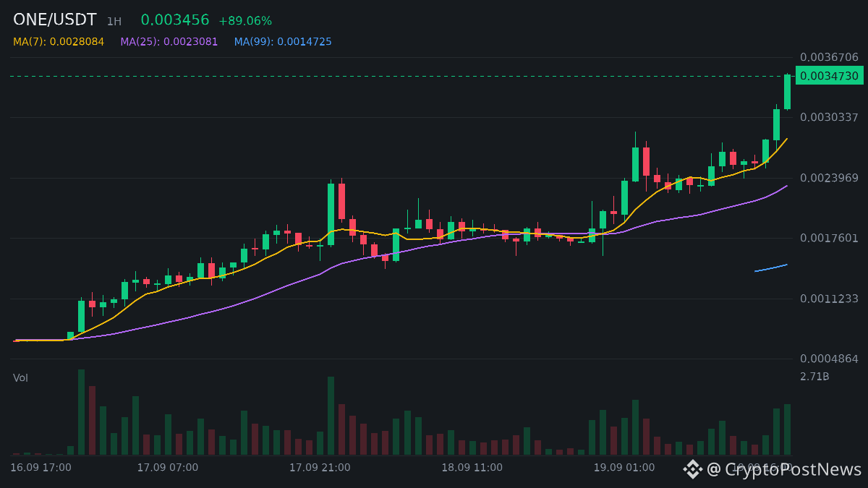The image size is (868, 488).
Task: Click the Vol label in volume panel
Action: [20, 377]
